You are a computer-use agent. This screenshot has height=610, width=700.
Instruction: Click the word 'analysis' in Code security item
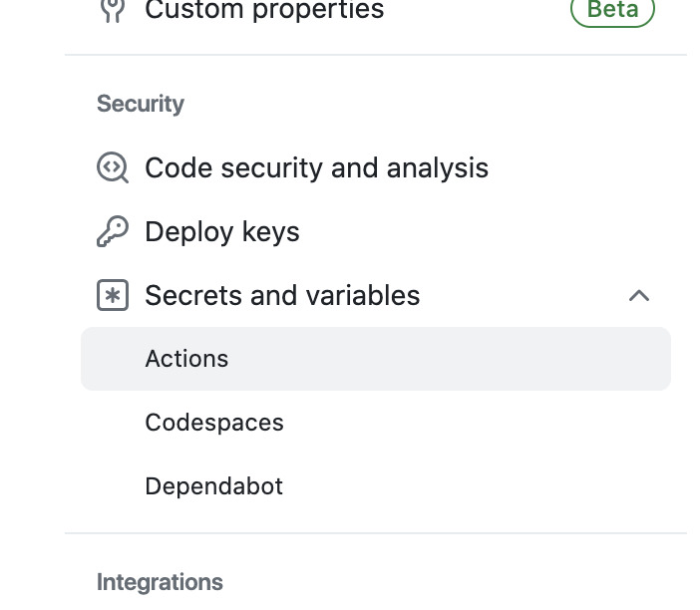437,168
